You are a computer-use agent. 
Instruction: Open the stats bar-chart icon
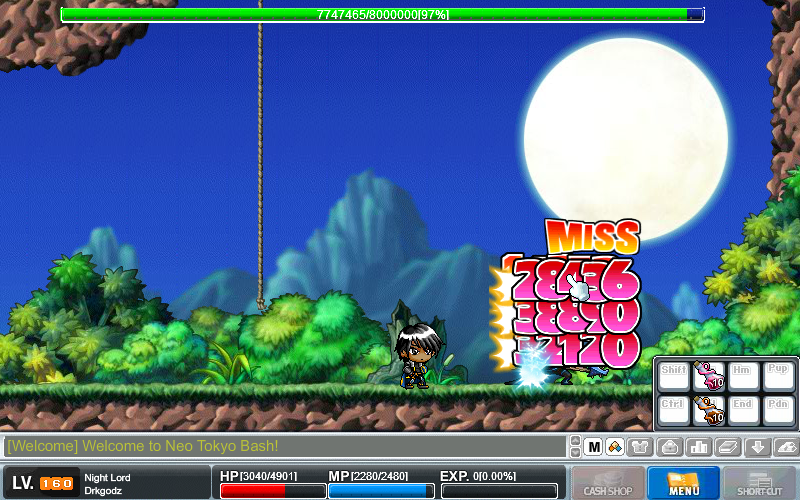698,447
